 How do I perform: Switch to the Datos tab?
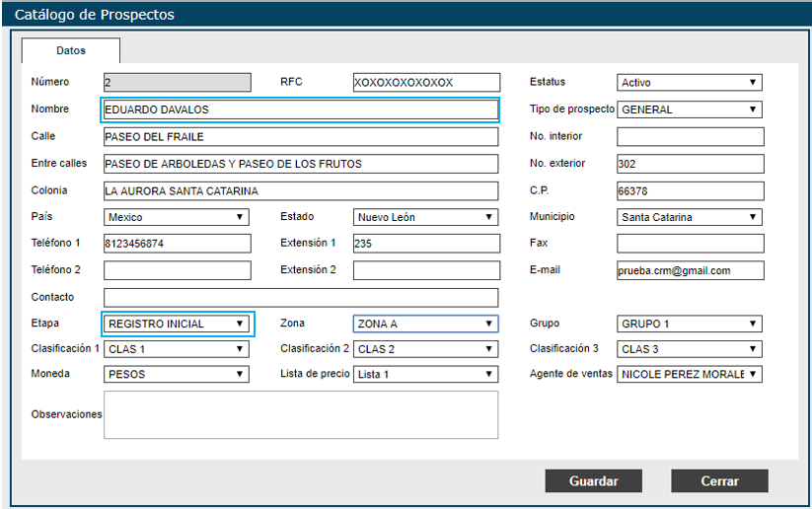71,50
